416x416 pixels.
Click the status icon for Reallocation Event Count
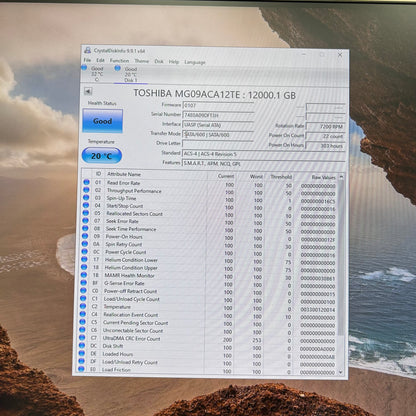pyautogui.click(x=83, y=314)
